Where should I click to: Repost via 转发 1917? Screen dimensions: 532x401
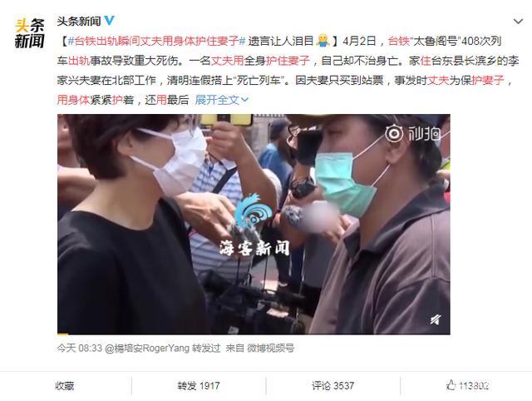click(199, 386)
